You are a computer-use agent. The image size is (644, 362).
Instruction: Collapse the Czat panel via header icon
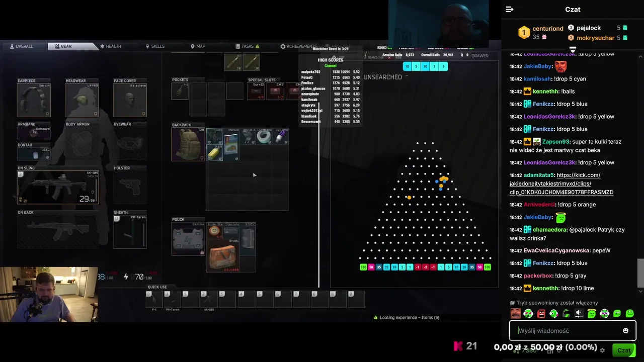pyautogui.click(x=510, y=10)
